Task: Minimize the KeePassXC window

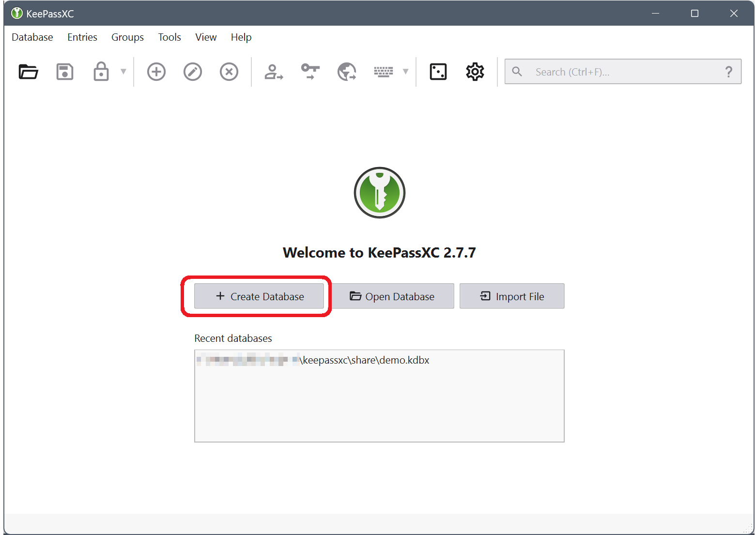Action: pos(656,13)
